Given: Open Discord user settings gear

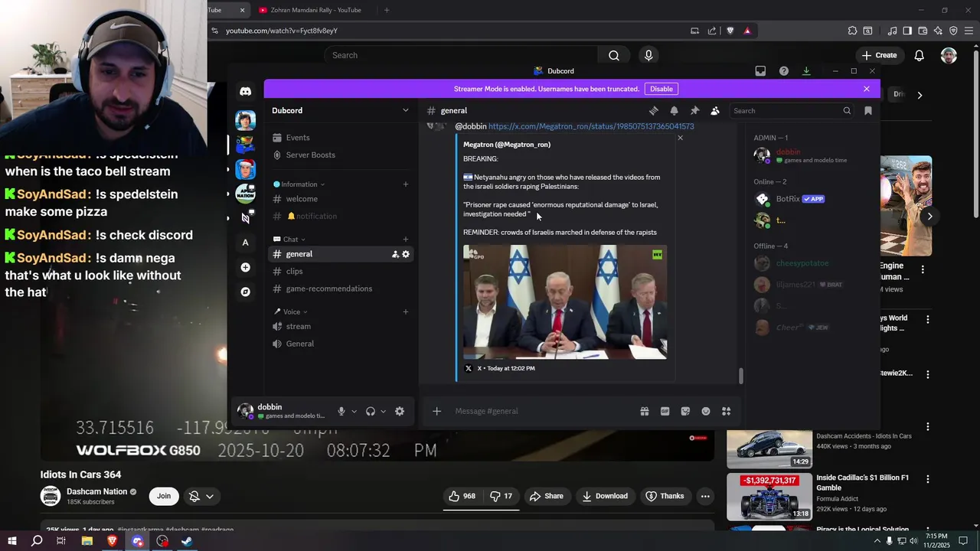Looking at the screenshot, I should point(399,411).
